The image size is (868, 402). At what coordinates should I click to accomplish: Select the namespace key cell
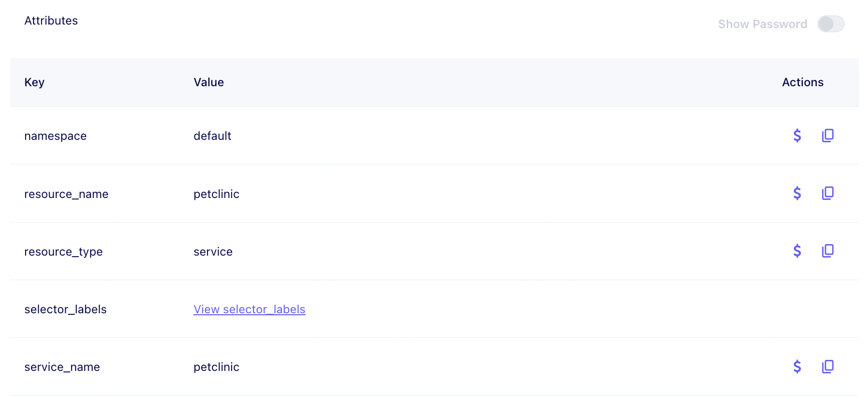pyautogui.click(x=56, y=136)
